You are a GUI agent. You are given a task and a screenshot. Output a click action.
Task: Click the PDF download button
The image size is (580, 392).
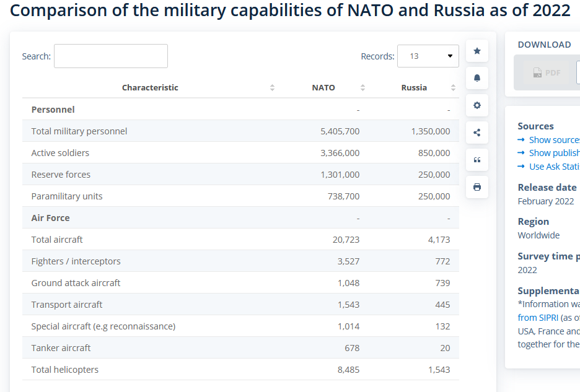pyautogui.click(x=547, y=73)
